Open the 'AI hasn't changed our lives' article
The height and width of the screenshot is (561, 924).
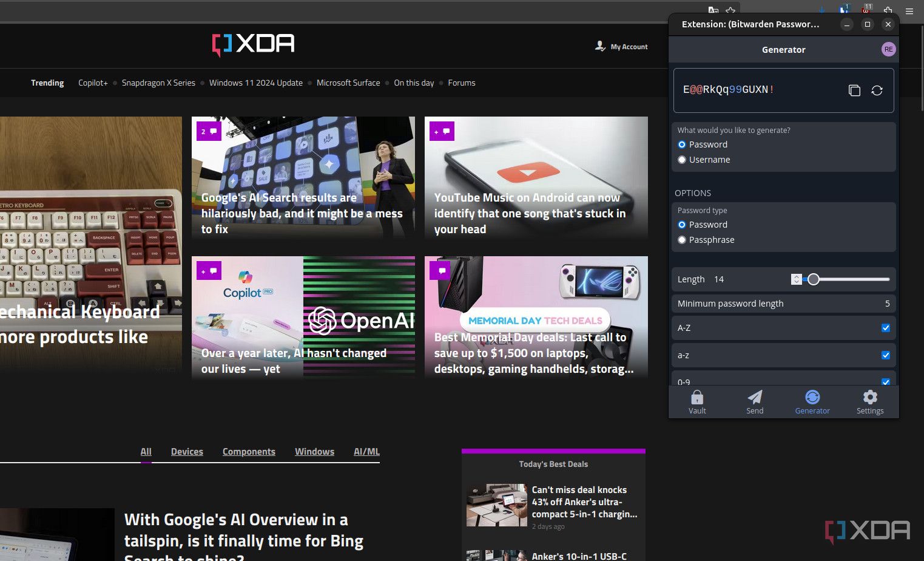(294, 361)
